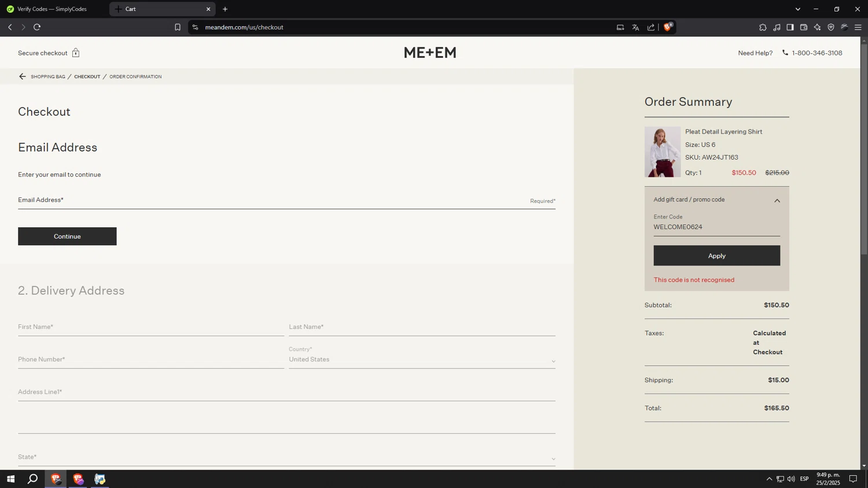
Task: Open the State dropdown
Action: pos(286,457)
